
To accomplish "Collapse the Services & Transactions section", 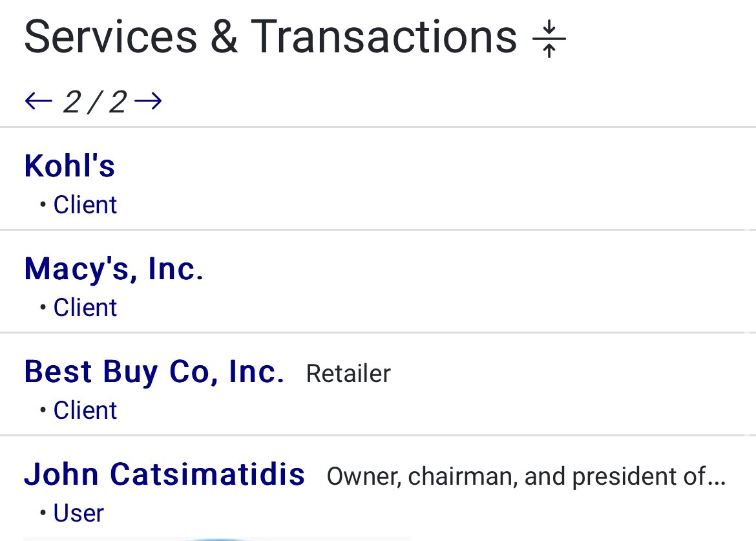I will [549, 39].
